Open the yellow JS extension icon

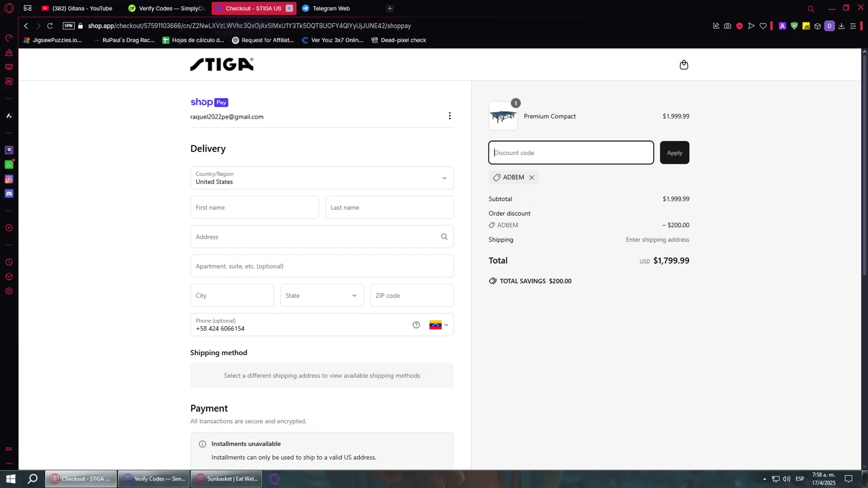pos(806,26)
